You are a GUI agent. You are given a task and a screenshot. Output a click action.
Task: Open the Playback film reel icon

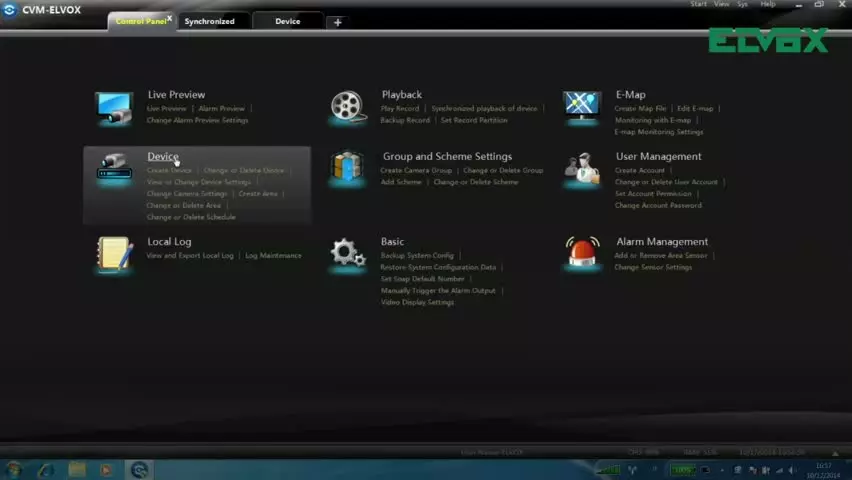(x=348, y=107)
